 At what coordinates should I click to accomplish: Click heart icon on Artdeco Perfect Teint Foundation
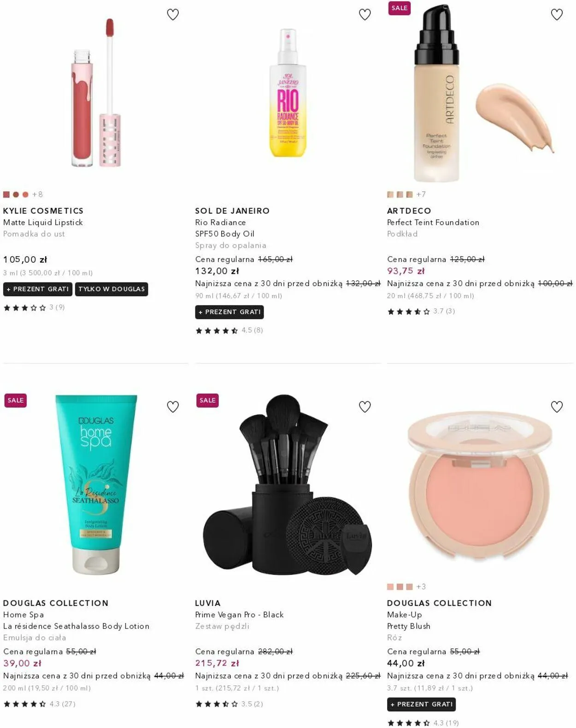coord(557,15)
